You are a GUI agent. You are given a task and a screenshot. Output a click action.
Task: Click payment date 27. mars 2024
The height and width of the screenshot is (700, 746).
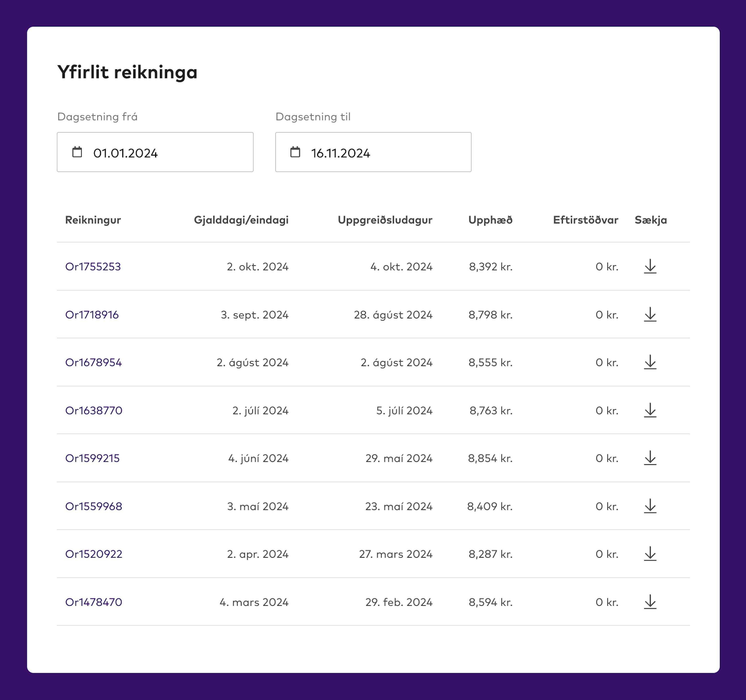396,554
